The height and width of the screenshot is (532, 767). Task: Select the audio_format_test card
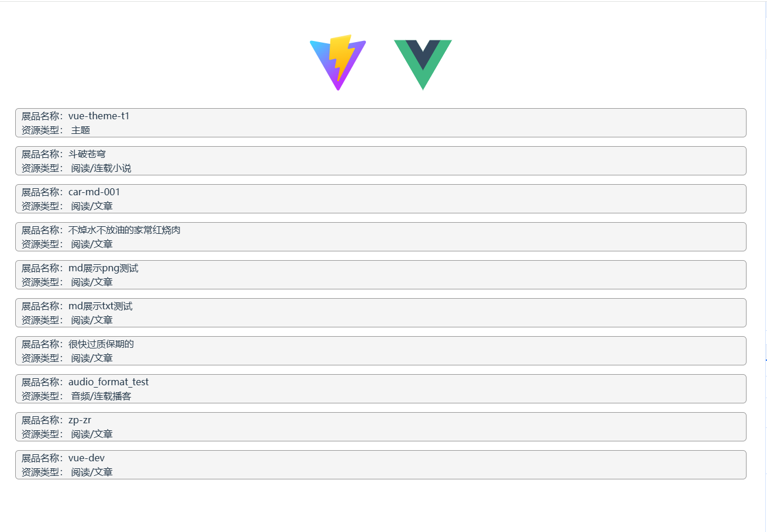[x=381, y=389]
